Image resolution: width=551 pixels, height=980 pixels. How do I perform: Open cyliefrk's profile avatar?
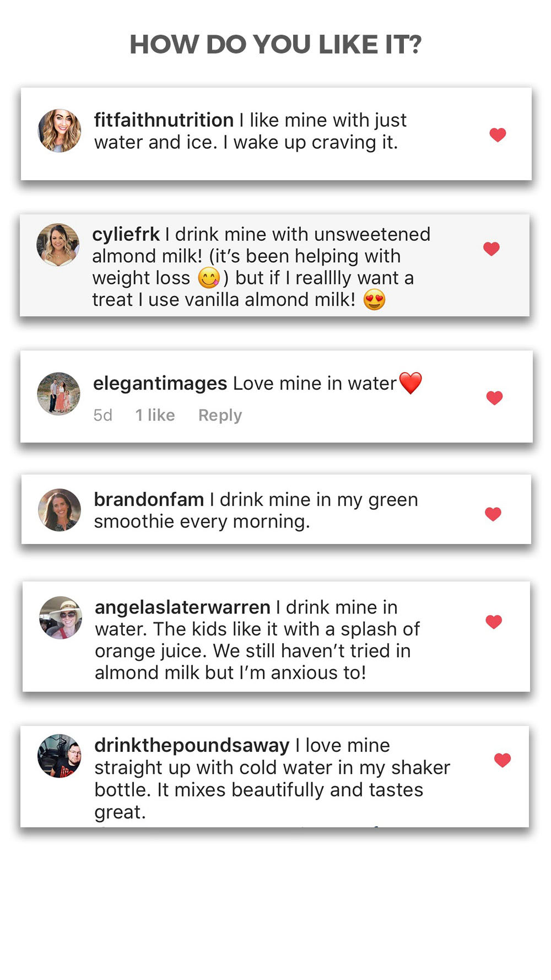coord(58,245)
